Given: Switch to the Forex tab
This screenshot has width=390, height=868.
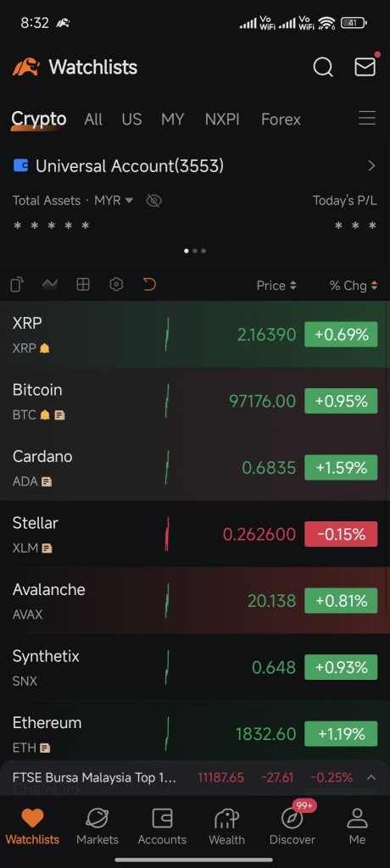Looking at the screenshot, I should coord(281,120).
